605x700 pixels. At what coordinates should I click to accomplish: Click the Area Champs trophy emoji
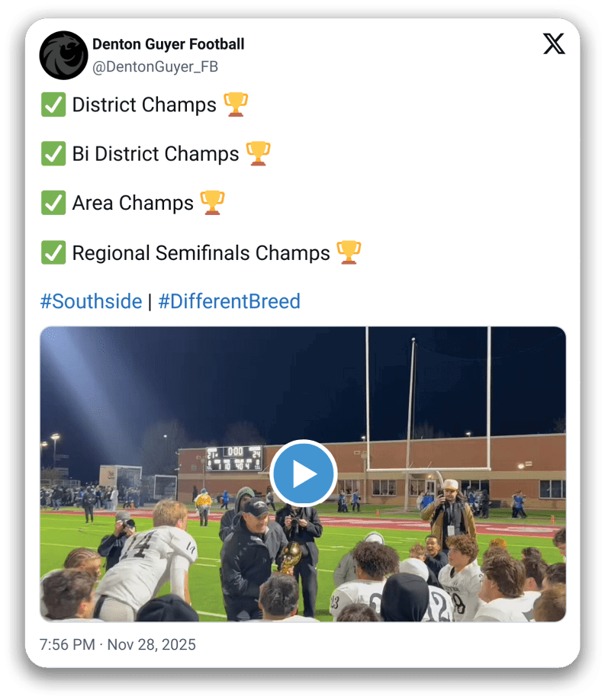(212, 203)
